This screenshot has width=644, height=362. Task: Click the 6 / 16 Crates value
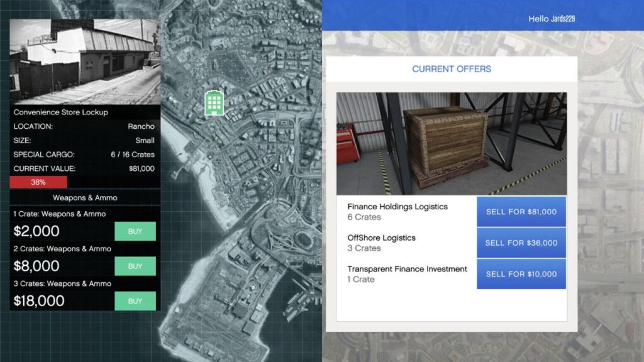coord(133,155)
